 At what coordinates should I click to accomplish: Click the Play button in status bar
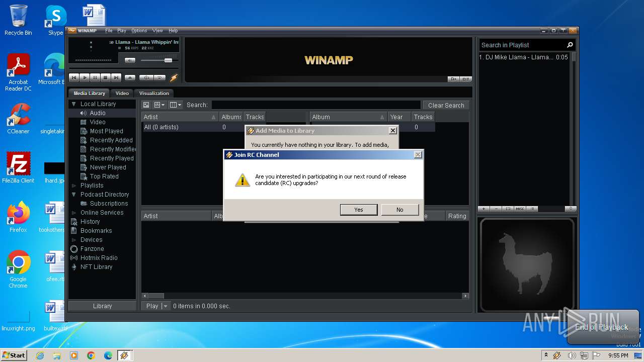point(152,306)
